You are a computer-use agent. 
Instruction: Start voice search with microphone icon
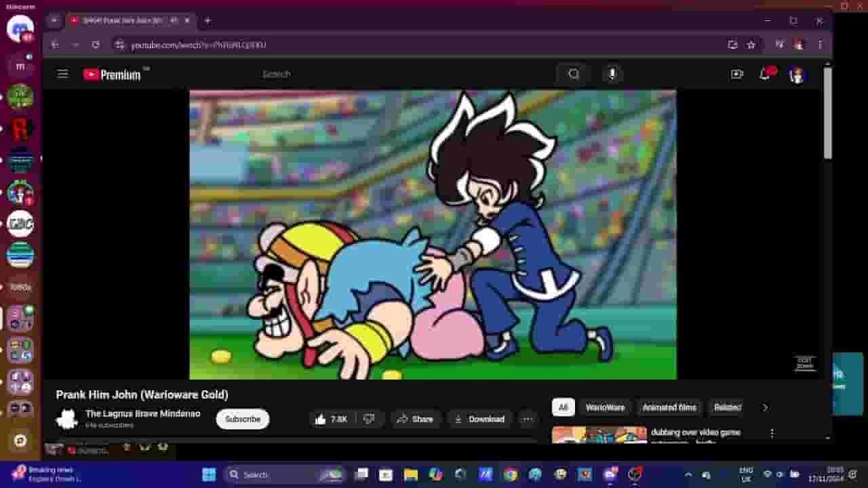pos(612,74)
